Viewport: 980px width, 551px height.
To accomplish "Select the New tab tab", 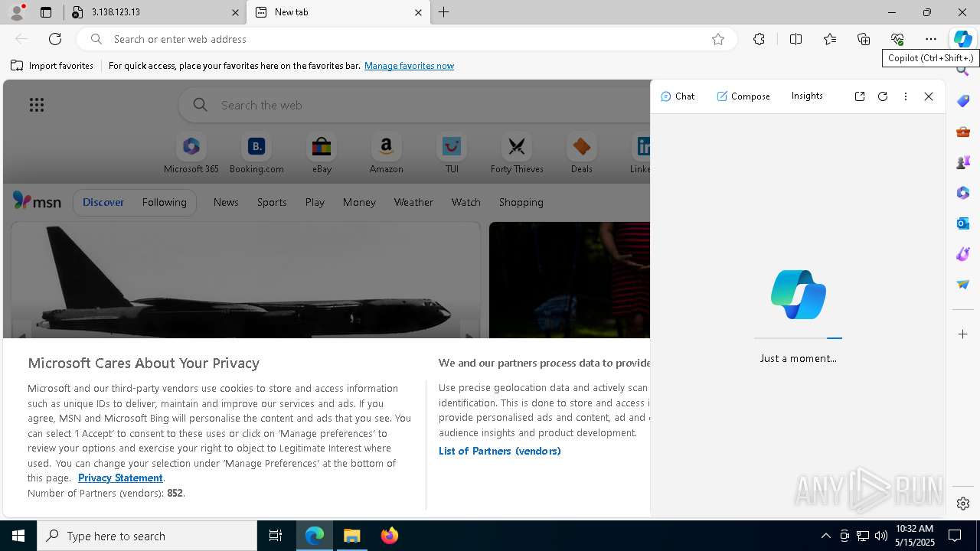I will pos(338,12).
